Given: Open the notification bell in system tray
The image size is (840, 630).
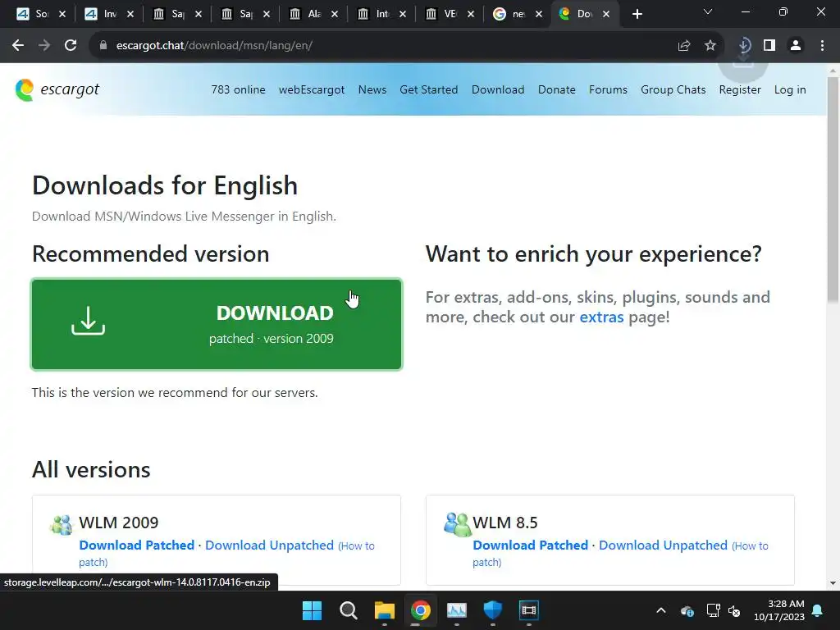Looking at the screenshot, I should 818,610.
